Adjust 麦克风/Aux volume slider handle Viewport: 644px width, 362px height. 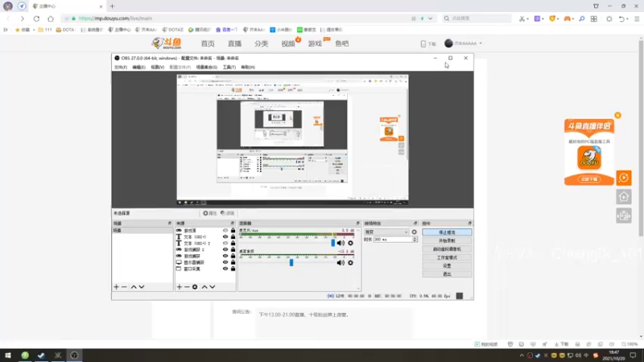pyautogui.click(x=332, y=243)
